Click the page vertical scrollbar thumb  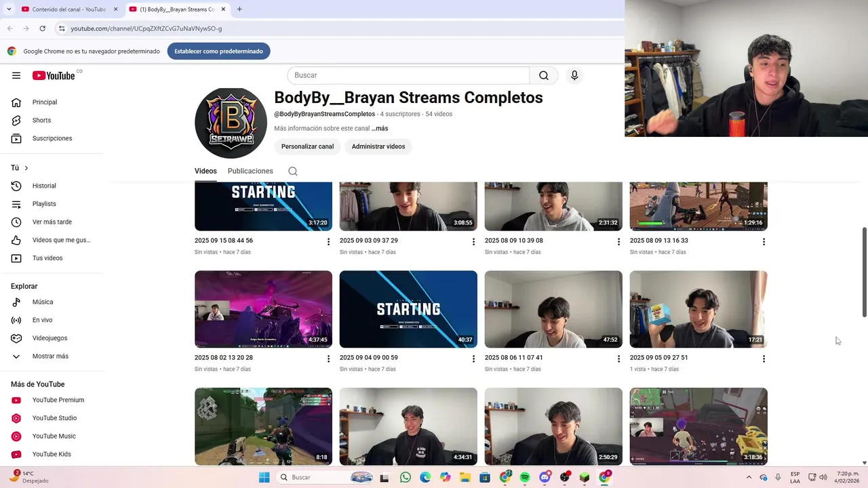(864, 272)
